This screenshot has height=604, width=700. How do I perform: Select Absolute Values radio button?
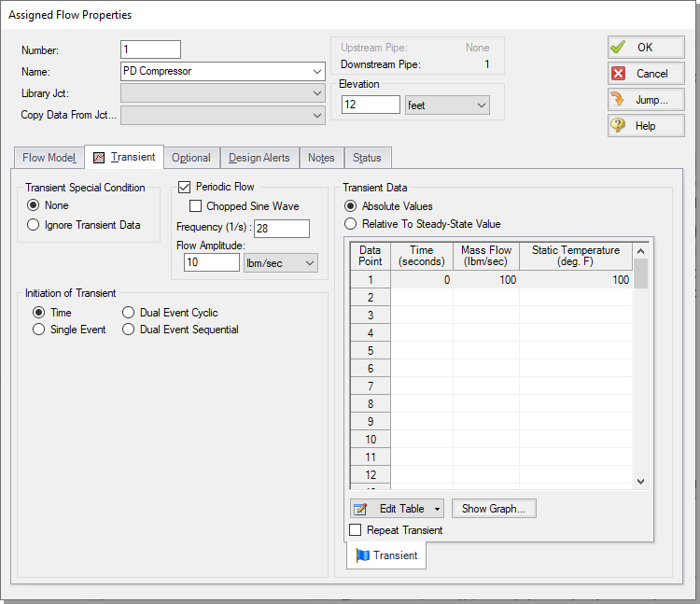point(350,206)
